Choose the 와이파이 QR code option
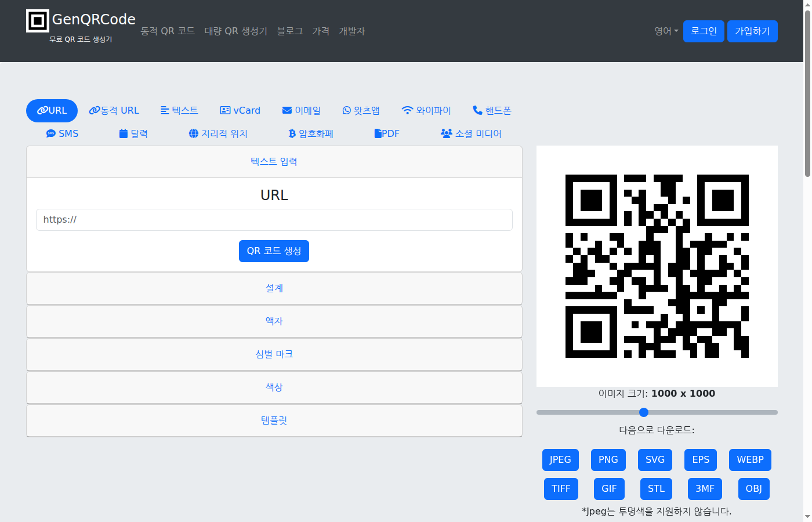The height and width of the screenshot is (522, 812). (426, 110)
